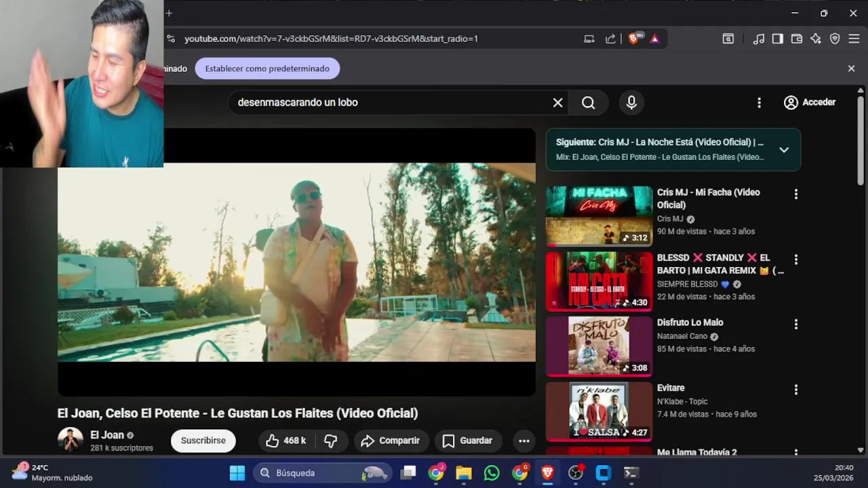The image size is (868, 488).
Task: Click the share page icon in address bar
Action: (610, 39)
